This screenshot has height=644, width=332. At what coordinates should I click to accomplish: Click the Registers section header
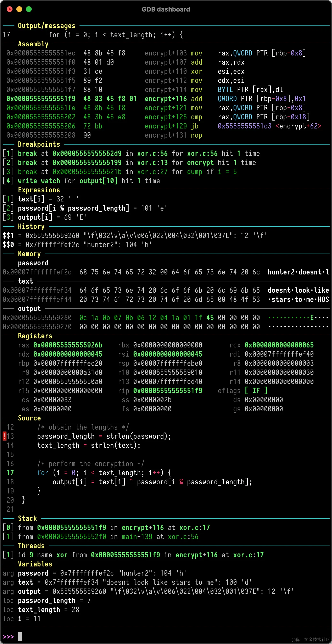click(x=35, y=336)
